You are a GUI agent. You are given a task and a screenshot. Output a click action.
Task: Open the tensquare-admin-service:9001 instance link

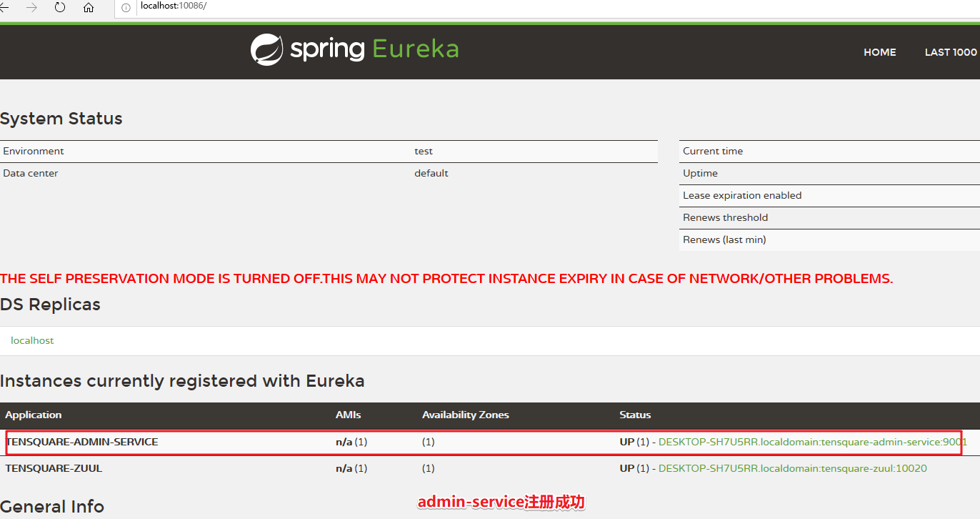point(813,442)
